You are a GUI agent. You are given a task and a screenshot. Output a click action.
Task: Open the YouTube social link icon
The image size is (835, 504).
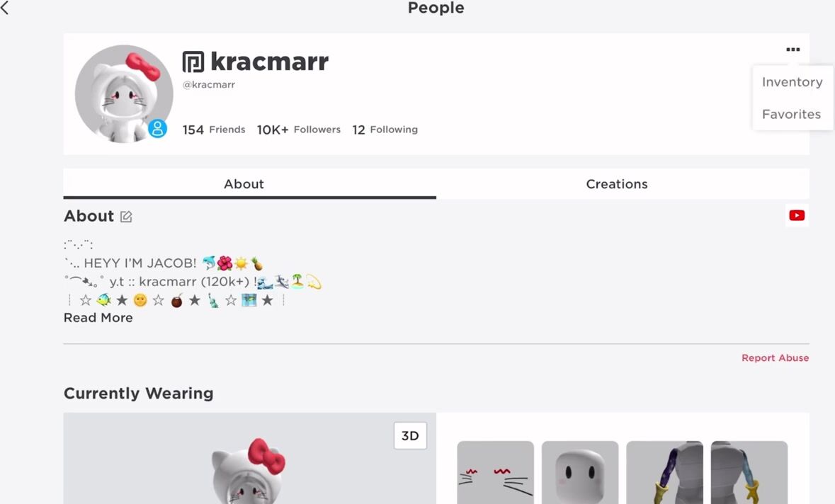click(797, 215)
